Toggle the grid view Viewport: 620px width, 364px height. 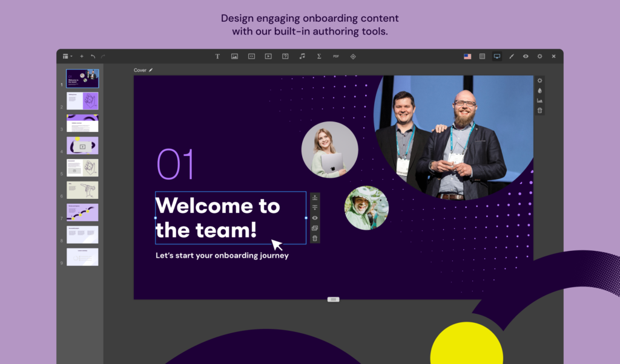click(483, 56)
